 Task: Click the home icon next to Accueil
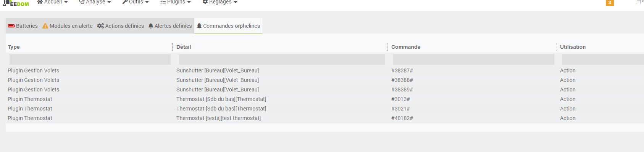[40, 2]
